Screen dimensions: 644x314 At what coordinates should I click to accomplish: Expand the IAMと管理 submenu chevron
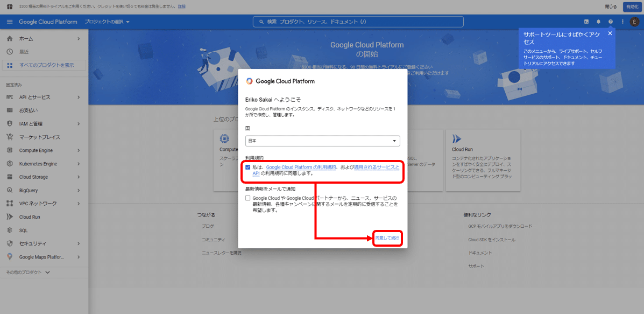tap(78, 124)
